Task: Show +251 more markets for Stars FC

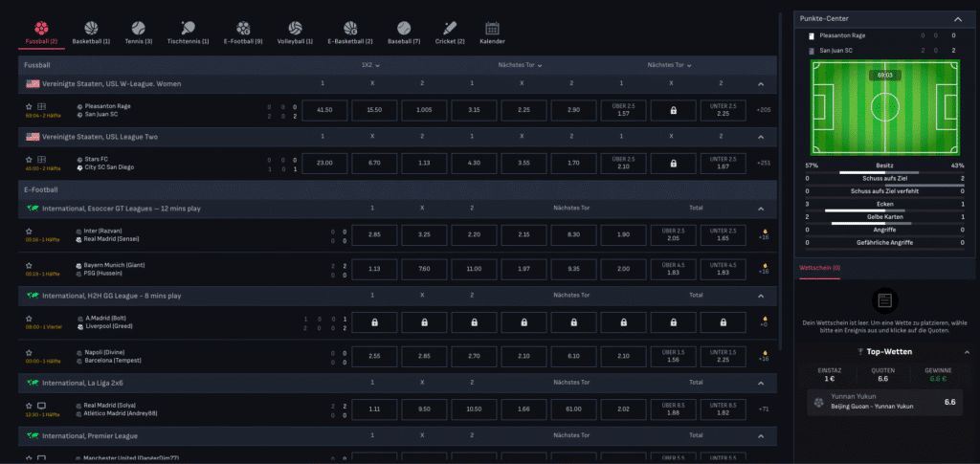Action: tap(763, 163)
